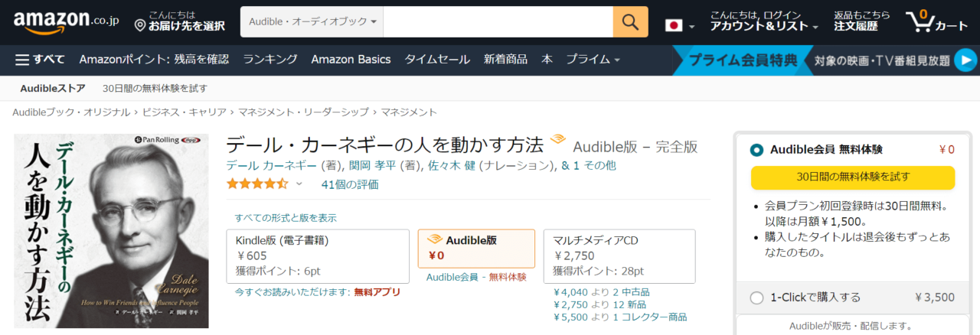
Task: Open the 41個の評価 reviews link
Action: tap(350, 184)
